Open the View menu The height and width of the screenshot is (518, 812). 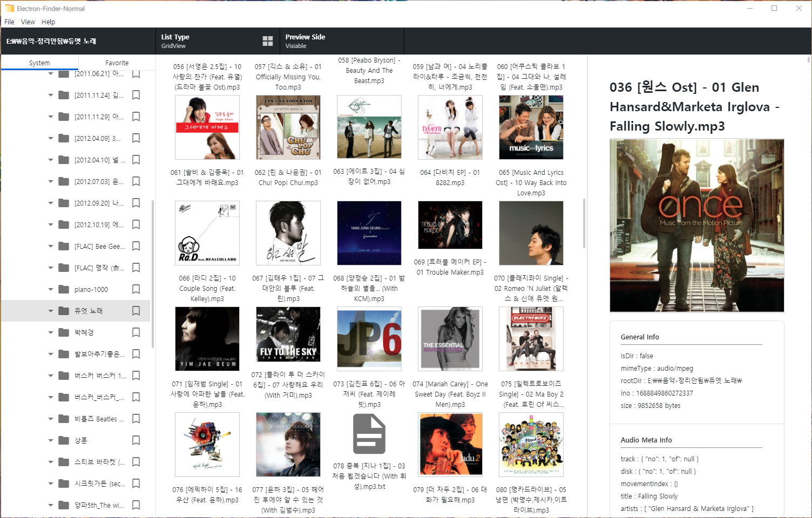(28, 22)
